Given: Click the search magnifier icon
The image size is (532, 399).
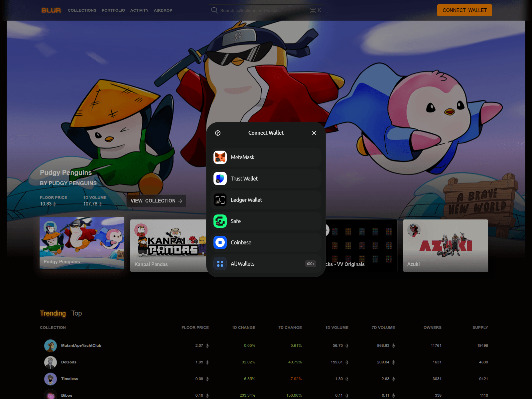Looking at the screenshot, I should point(214,10).
